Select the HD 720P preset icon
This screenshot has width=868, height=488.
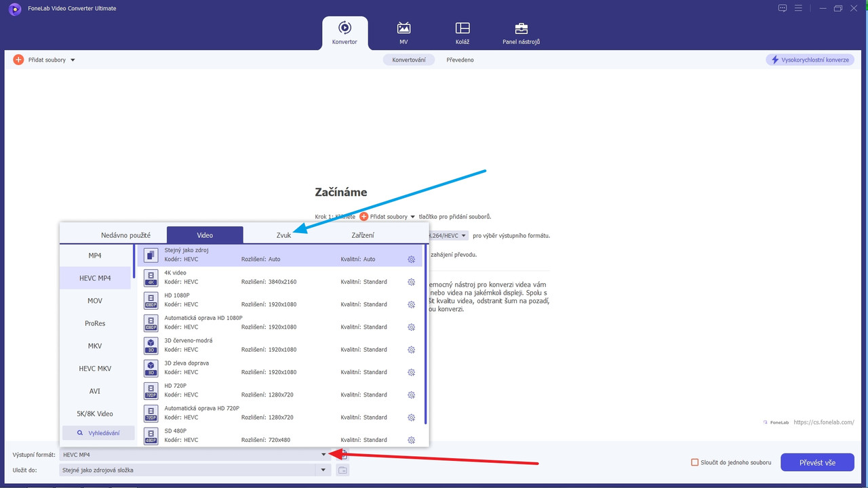pos(151,390)
